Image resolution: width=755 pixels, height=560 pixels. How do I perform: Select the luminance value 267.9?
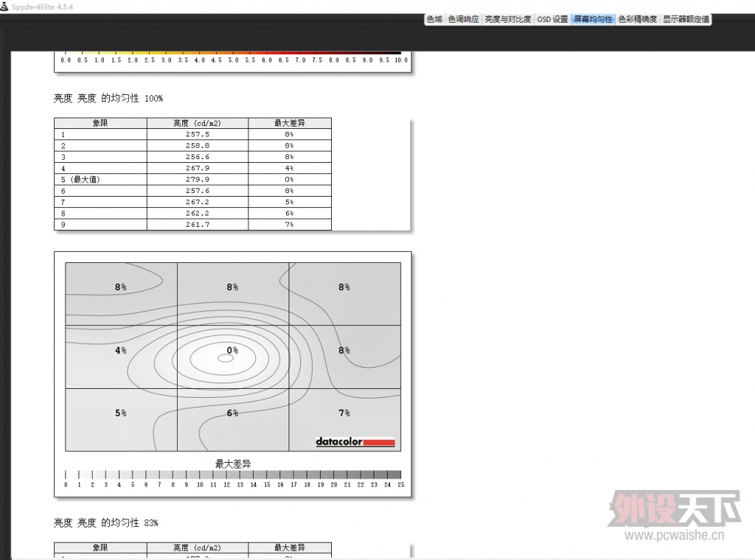coord(198,168)
